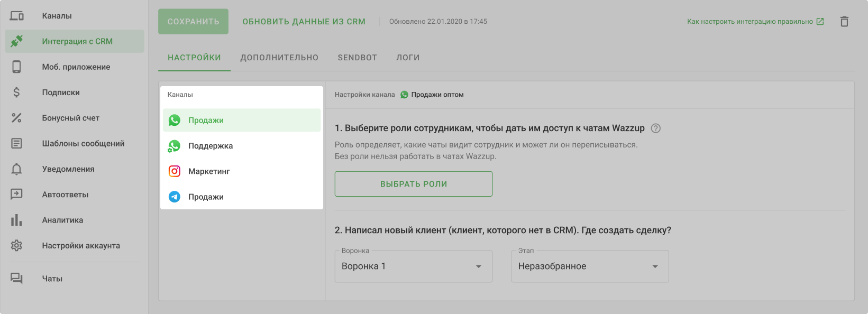Open Каналы in the sidebar
This screenshot has height=314, width=868.
pos(75,16)
